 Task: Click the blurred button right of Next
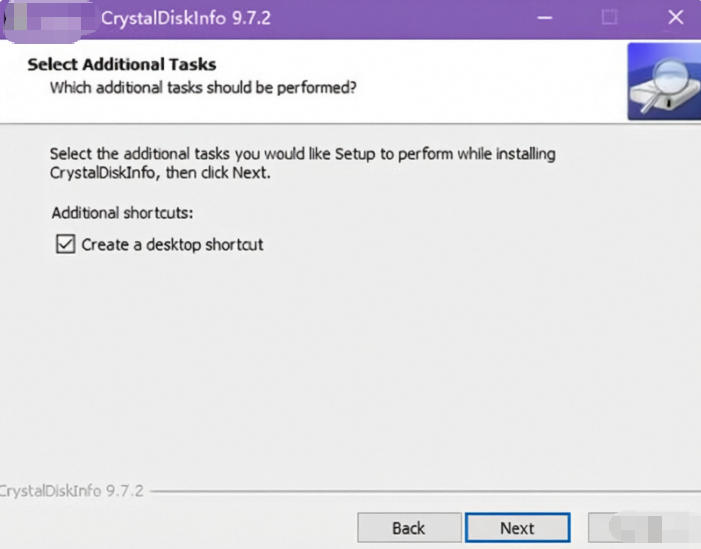[644, 528]
